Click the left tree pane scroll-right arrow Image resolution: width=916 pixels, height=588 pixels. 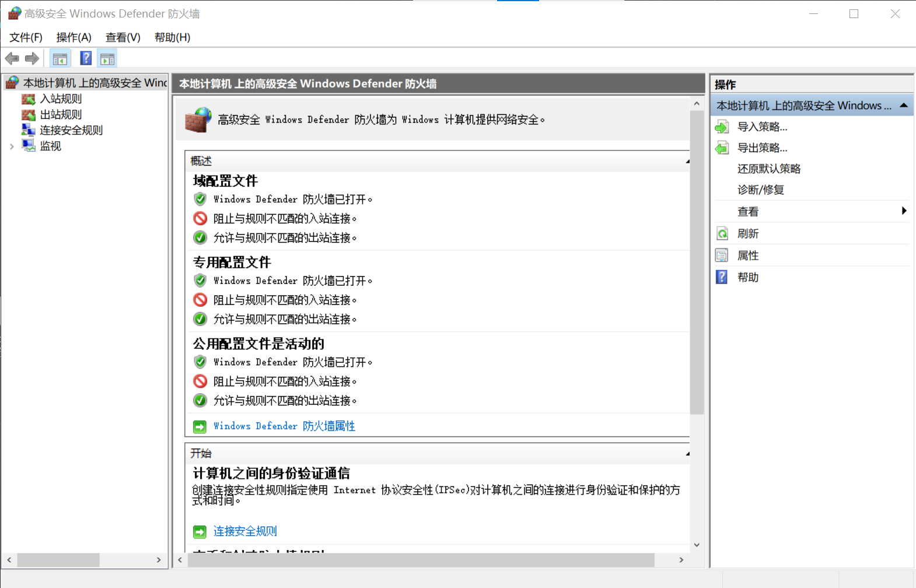[159, 560]
